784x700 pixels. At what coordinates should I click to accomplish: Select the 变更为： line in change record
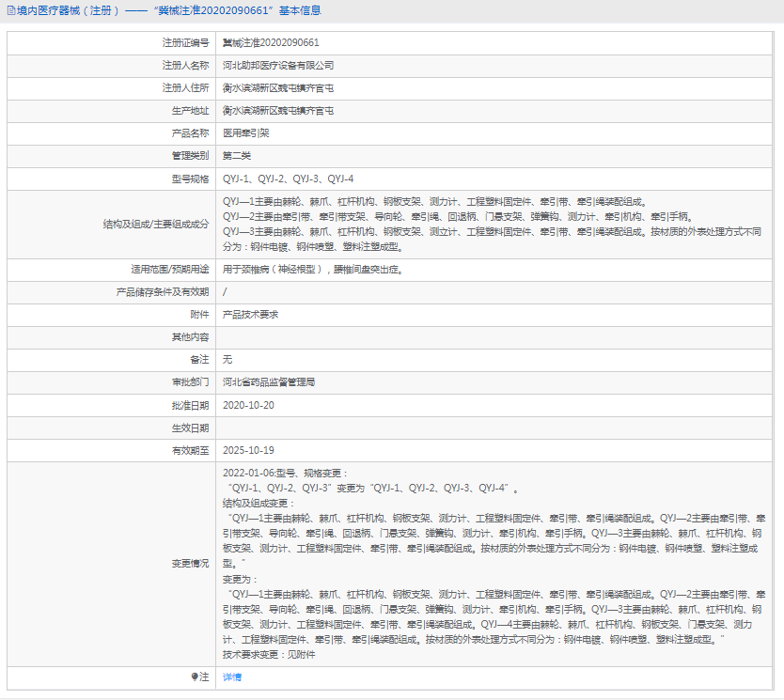[240, 579]
